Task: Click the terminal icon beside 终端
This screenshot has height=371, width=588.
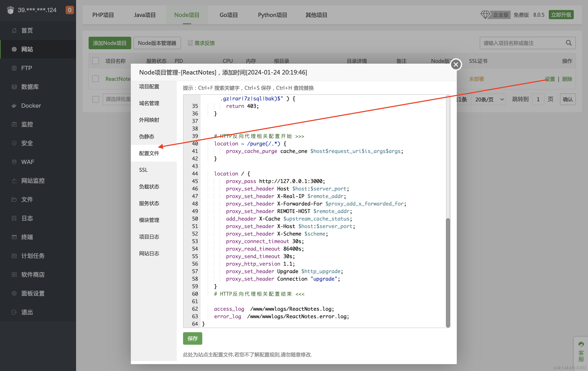Action: pyautogui.click(x=14, y=237)
